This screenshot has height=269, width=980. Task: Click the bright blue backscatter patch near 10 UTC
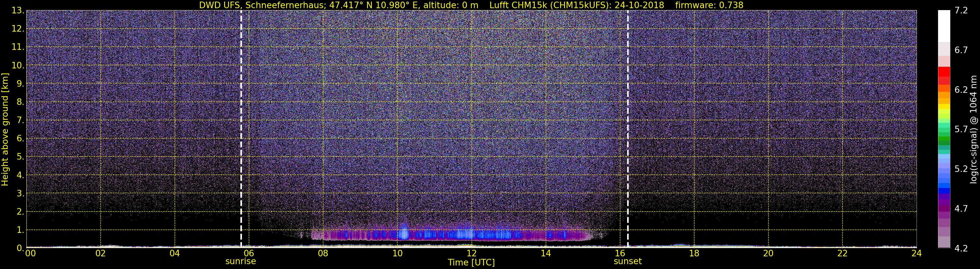coord(404,233)
